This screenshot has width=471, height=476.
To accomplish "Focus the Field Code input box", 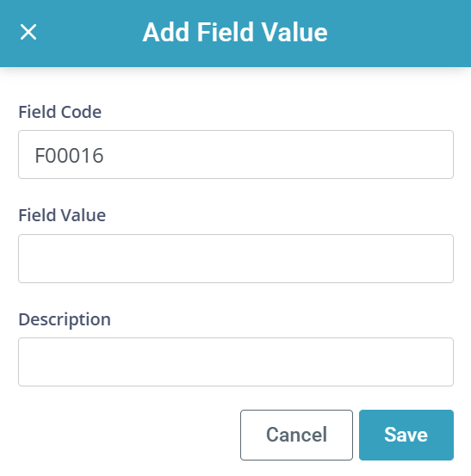I will [x=236, y=155].
